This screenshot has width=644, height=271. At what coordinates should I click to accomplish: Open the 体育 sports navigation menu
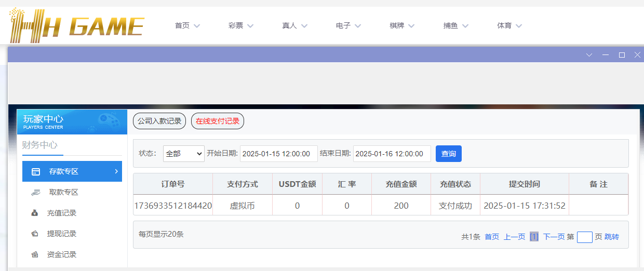pyautogui.click(x=509, y=25)
